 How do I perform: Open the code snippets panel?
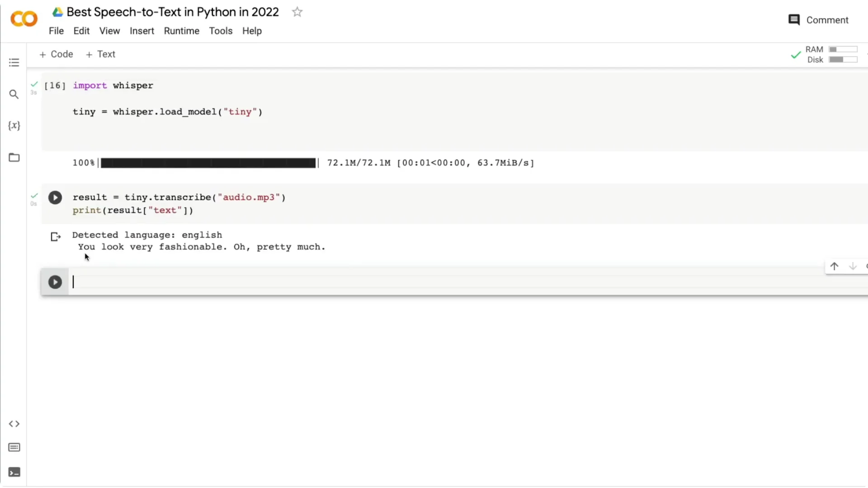[14, 424]
